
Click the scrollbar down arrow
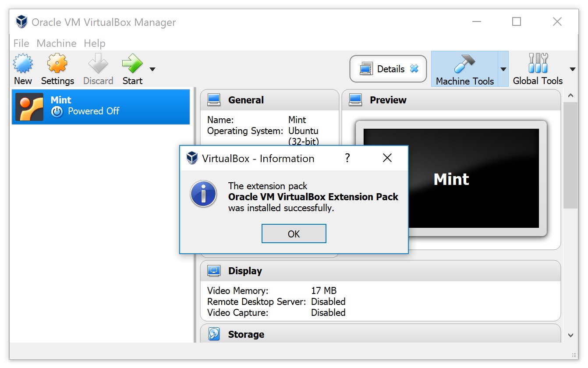570,335
